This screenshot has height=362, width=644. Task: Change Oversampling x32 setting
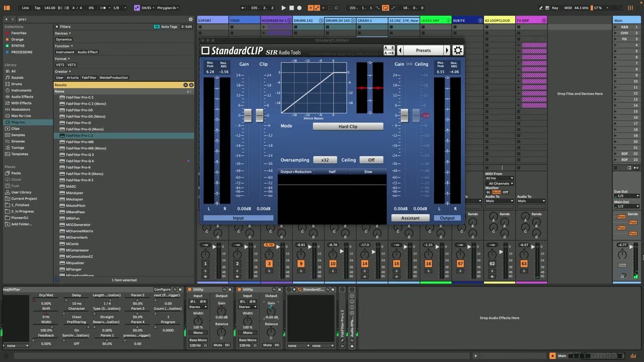(x=325, y=160)
